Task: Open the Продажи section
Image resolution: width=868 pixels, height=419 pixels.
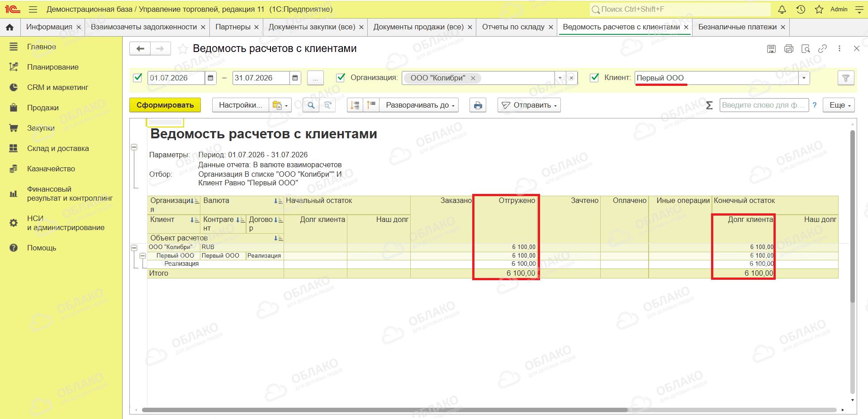Action: (43, 108)
